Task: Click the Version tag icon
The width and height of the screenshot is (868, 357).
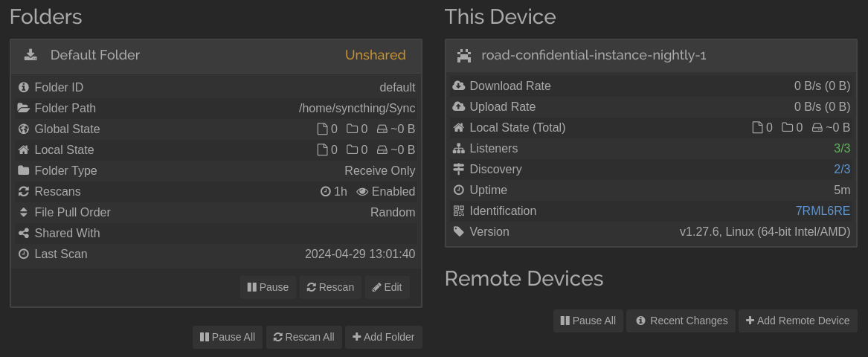Action: pyautogui.click(x=458, y=231)
